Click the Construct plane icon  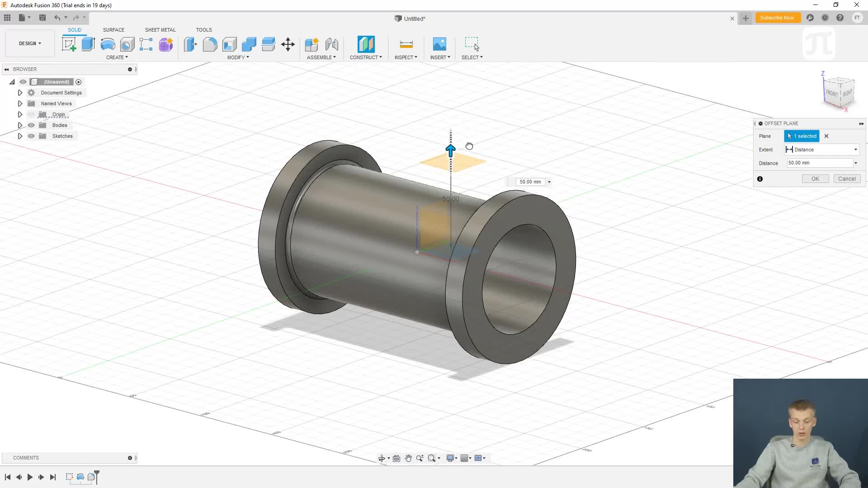[x=366, y=44]
